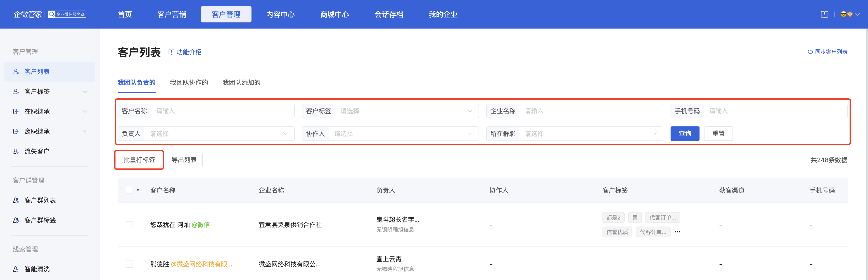Switch to the 我团队添加的 tab

(x=242, y=83)
